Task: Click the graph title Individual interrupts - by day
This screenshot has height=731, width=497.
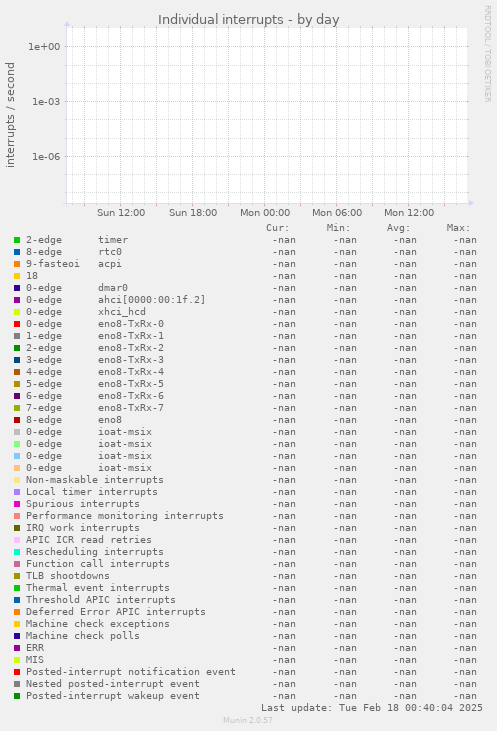Action: click(x=248, y=20)
